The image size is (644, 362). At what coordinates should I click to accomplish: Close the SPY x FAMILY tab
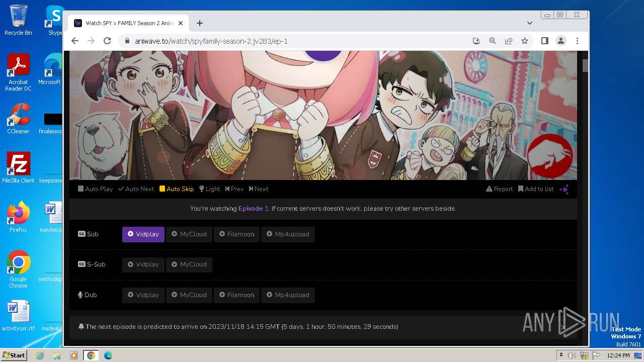(x=181, y=23)
